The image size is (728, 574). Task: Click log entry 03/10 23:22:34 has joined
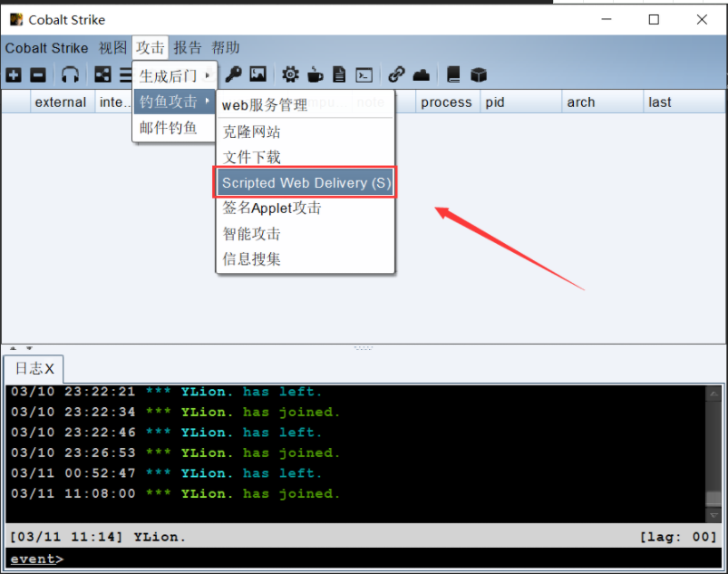176,412
